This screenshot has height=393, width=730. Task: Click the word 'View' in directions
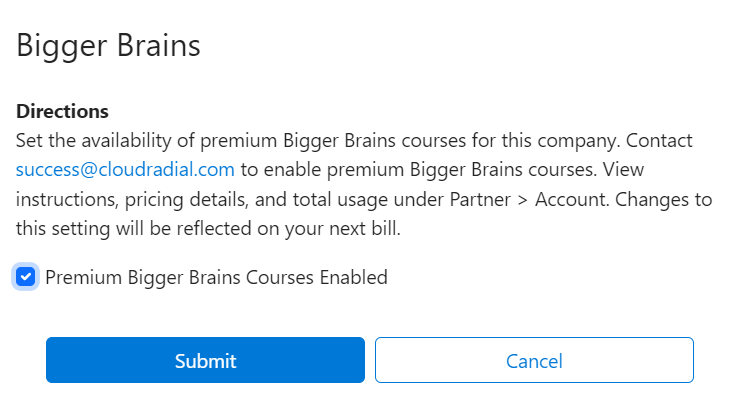tap(623, 169)
